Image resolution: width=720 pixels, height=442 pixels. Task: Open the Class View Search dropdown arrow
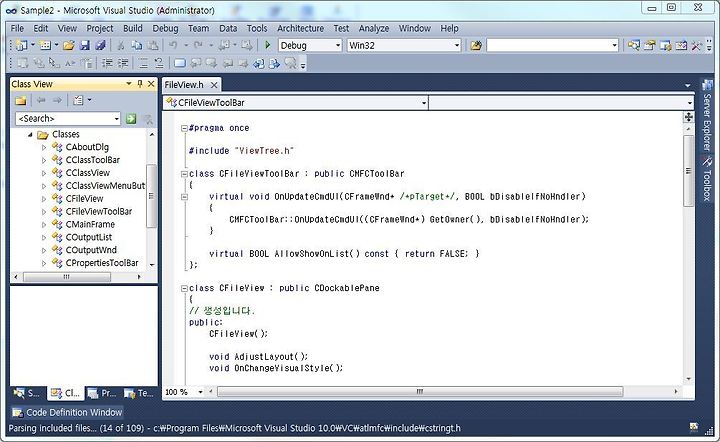pyautogui.click(x=116, y=119)
